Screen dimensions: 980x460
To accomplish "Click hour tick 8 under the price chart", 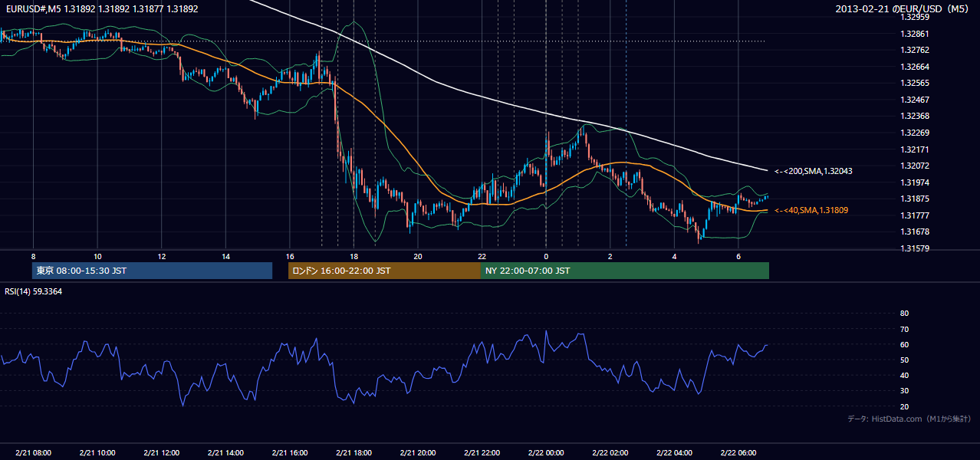I will pyautogui.click(x=33, y=257).
